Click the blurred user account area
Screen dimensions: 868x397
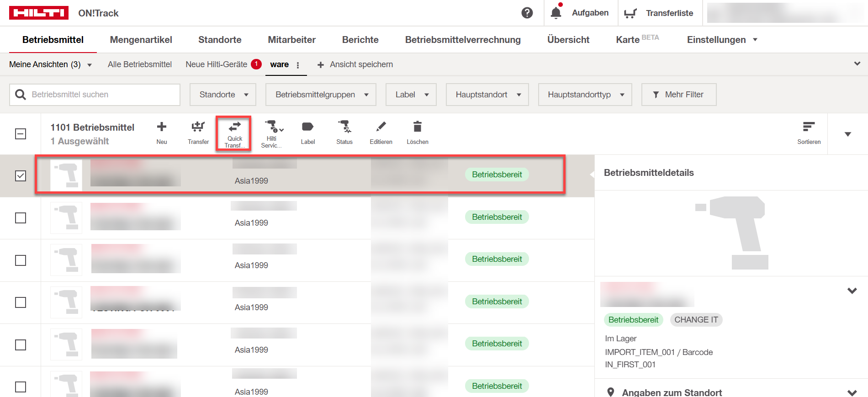point(784,13)
